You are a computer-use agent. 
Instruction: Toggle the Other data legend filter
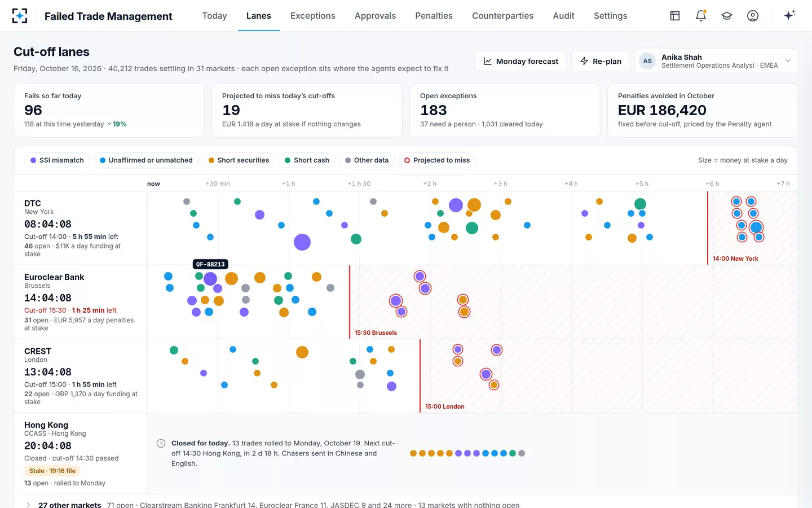click(x=367, y=160)
